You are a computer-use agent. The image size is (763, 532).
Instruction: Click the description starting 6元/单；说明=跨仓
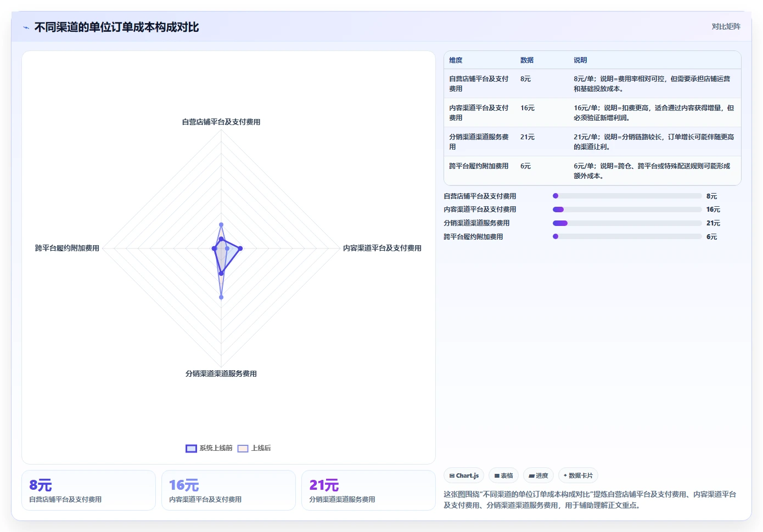(652, 171)
